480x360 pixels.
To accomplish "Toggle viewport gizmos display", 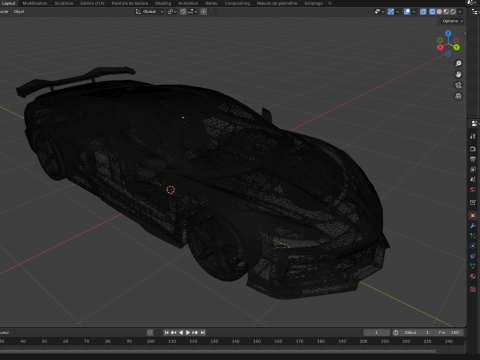I will [391, 12].
